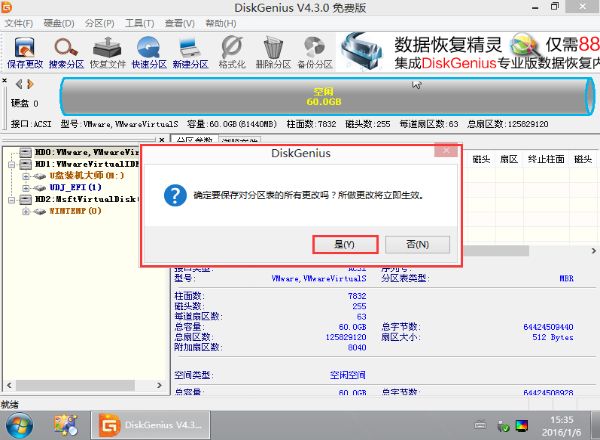
Task: Click the data recovery banner advertisement
Action: pyautogui.click(x=468, y=52)
